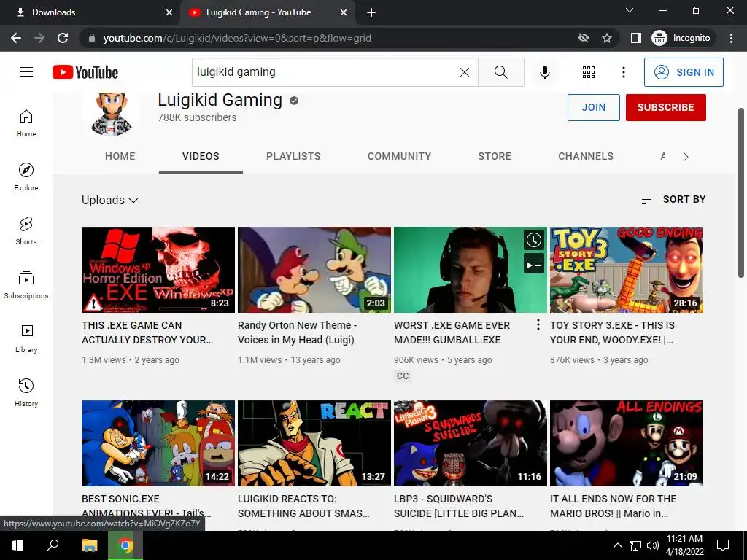Open the Windows notification center
Viewport: 747px width, 560px height.
[x=723, y=545]
